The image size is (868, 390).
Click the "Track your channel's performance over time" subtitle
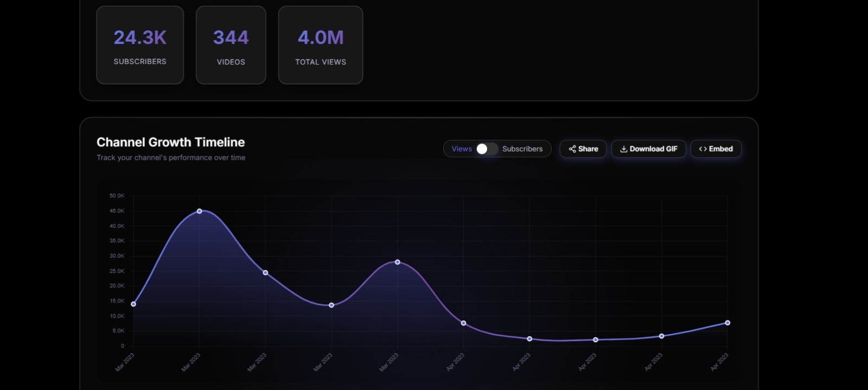coord(171,158)
